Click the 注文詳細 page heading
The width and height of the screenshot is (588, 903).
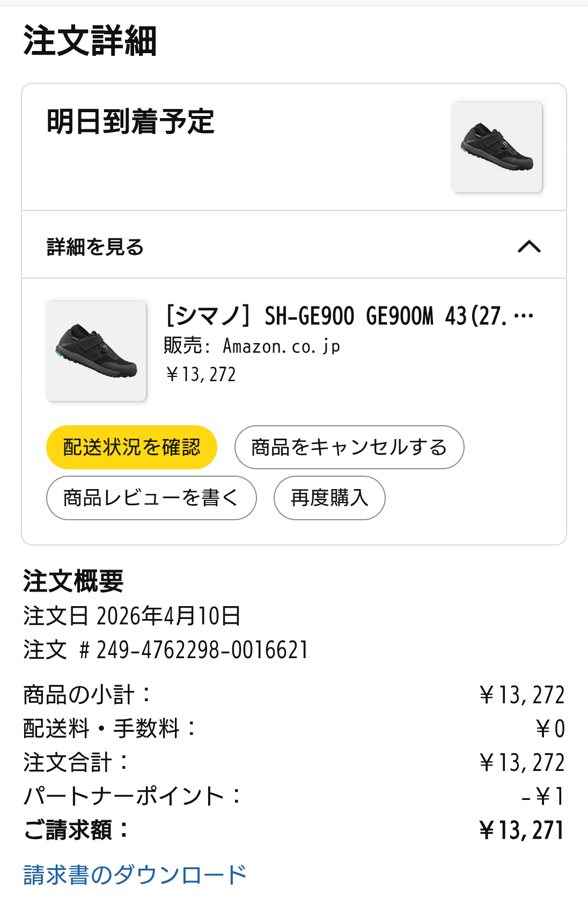pyautogui.click(x=90, y=41)
